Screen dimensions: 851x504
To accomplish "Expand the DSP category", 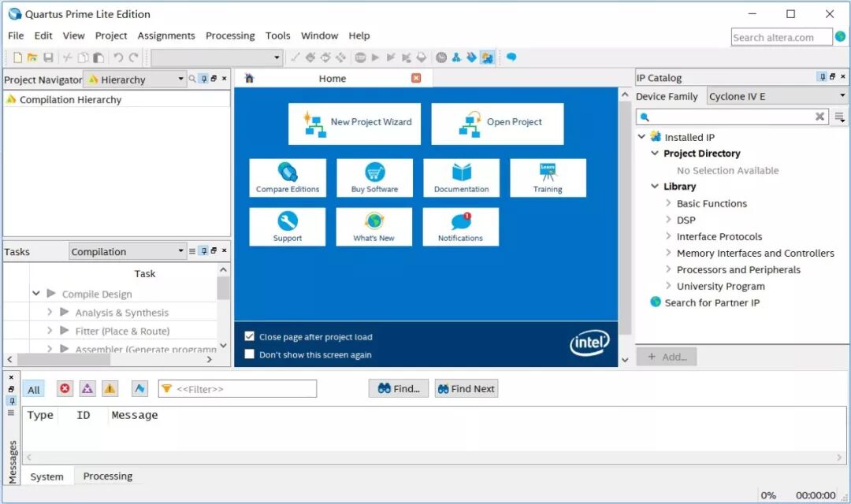I will (x=668, y=220).
